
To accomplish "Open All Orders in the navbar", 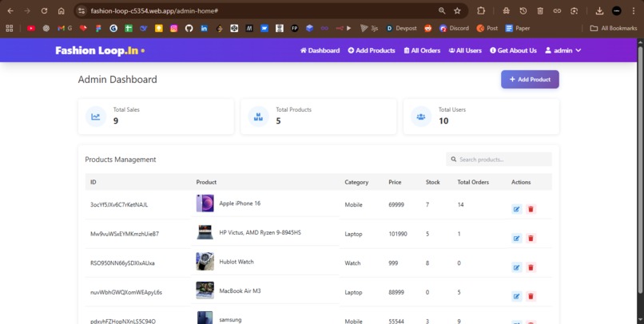I will [x=422, y=50].
